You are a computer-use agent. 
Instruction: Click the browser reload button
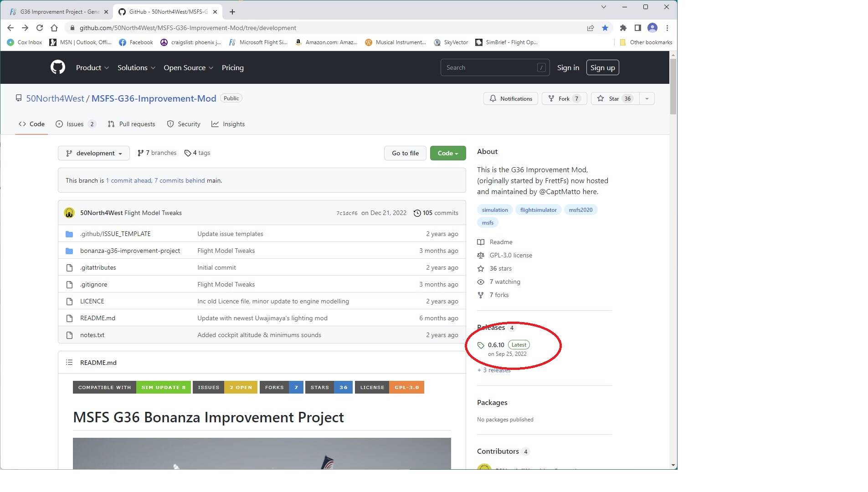[x=40, y=28]
